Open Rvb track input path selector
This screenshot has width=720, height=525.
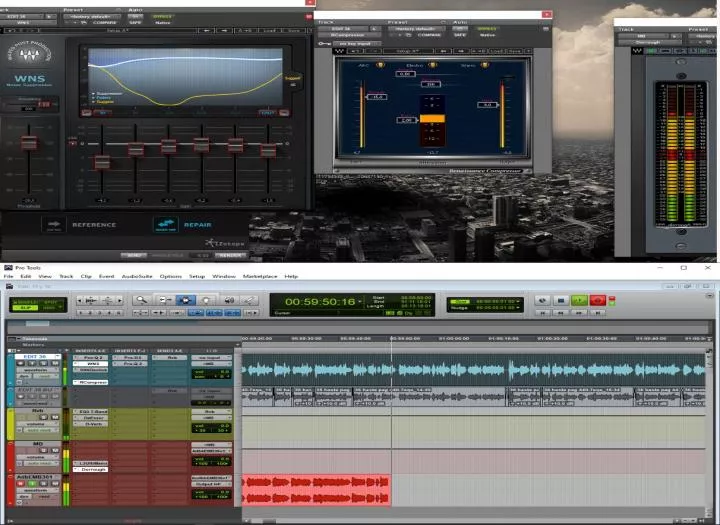[x=211, y=412]
